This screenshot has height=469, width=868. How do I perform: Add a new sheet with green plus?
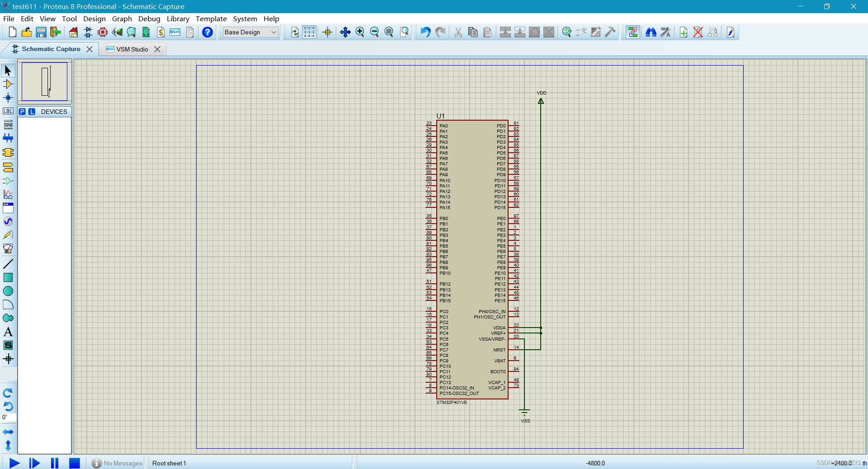tap(684, 32)
